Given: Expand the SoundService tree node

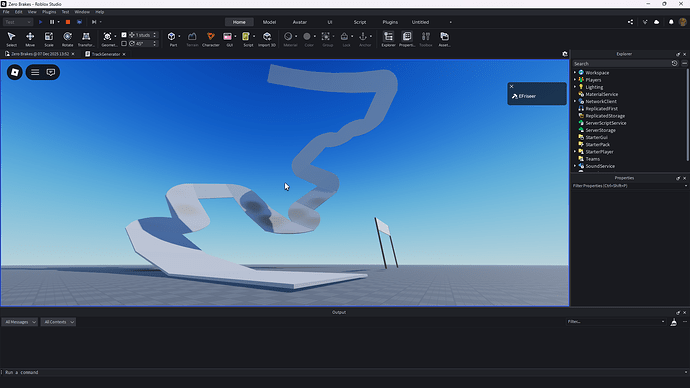Looking at the screenshot, I should tap(575, 166).
